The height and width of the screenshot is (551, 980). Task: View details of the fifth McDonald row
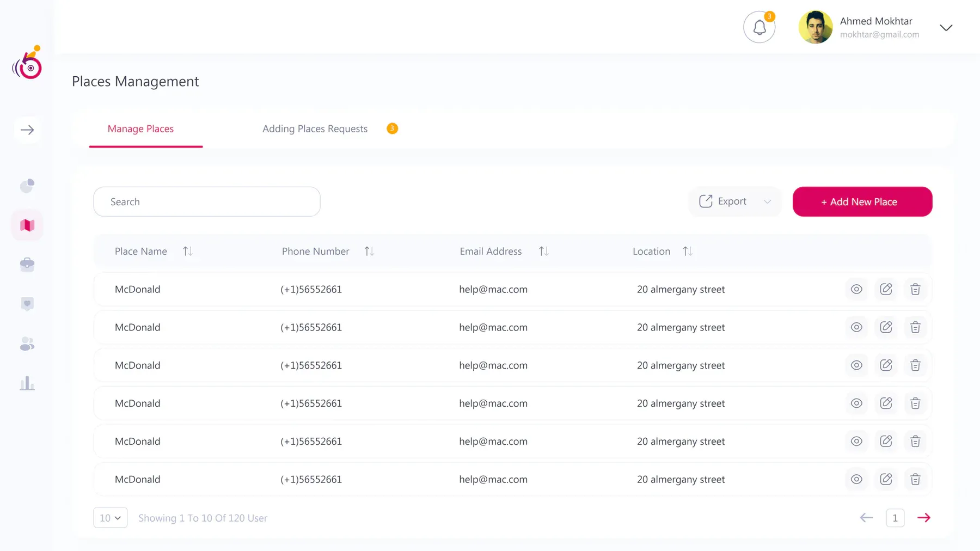[856, 442]
